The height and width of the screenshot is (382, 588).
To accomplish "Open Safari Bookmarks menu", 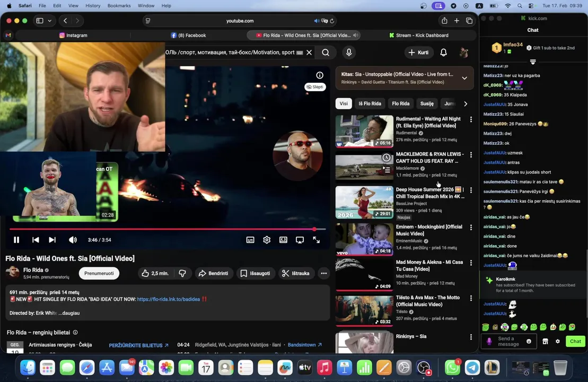I will point(119,6).
